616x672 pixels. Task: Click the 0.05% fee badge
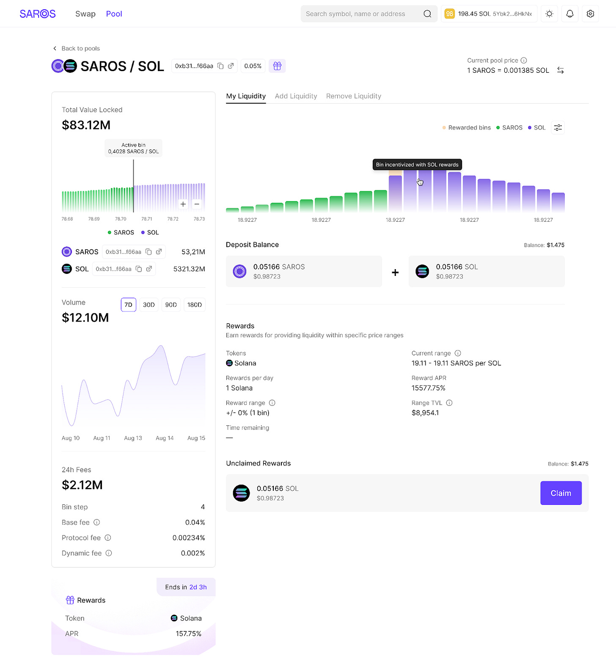[x=253, y=66]
